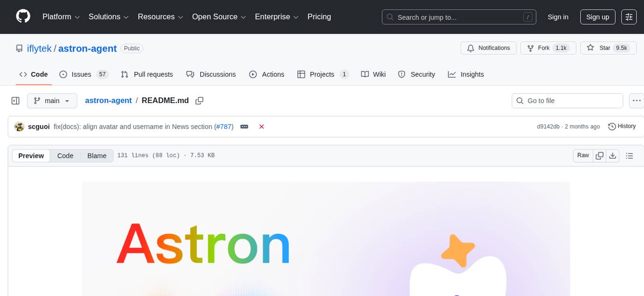The image size is (644, 296).
Task: Copy raw file contents
Action: 599,155
